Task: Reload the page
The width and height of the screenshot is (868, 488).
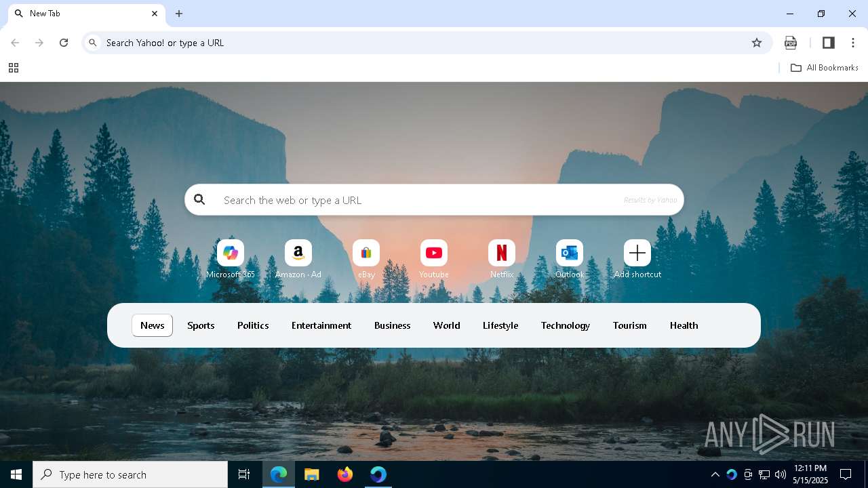Action: point(64,43)
